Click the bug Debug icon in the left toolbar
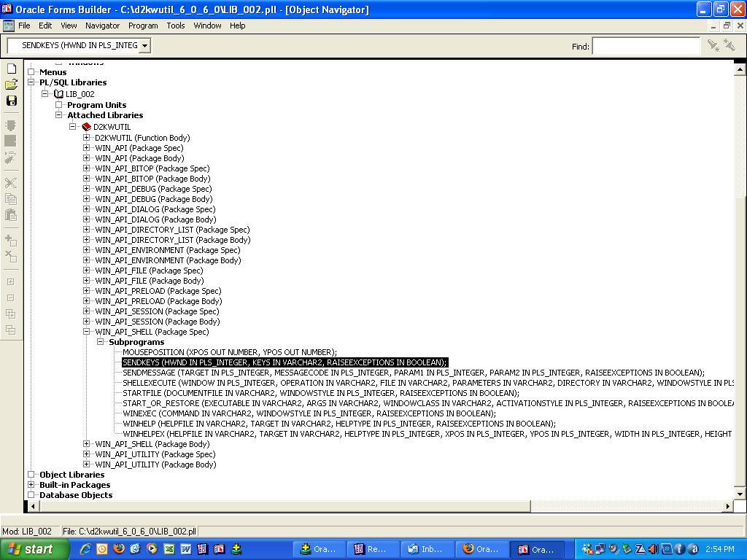Screen dimensions: 747x560 click(10, 157)
